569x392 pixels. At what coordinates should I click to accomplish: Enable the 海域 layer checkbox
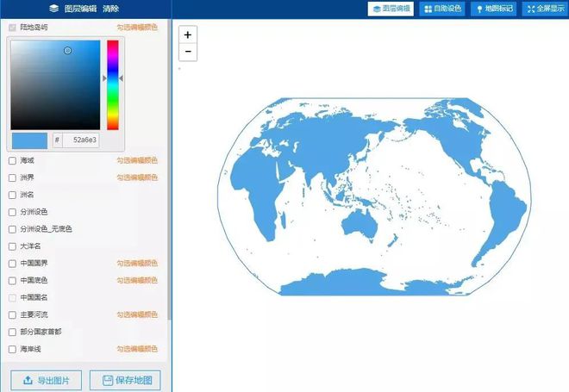12,160
